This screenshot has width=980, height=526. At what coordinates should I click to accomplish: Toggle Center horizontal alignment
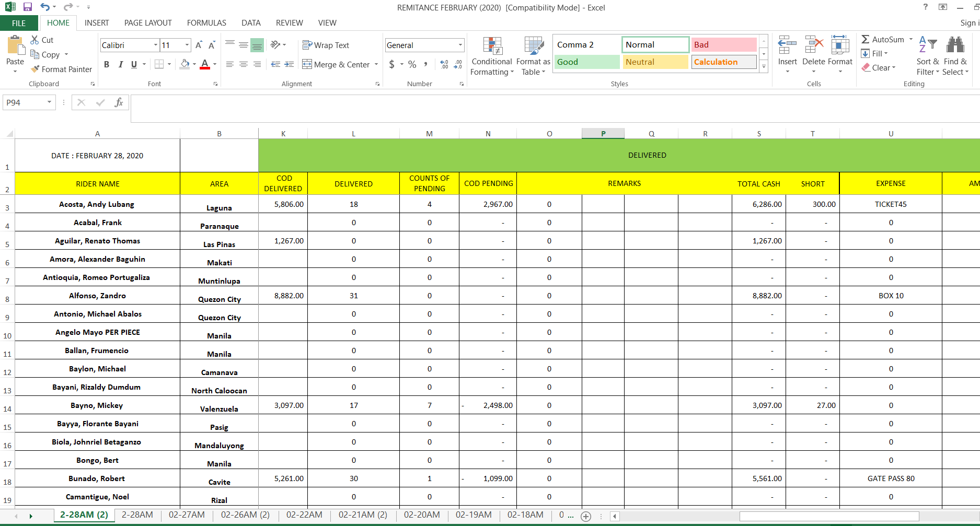click(244, 64)
